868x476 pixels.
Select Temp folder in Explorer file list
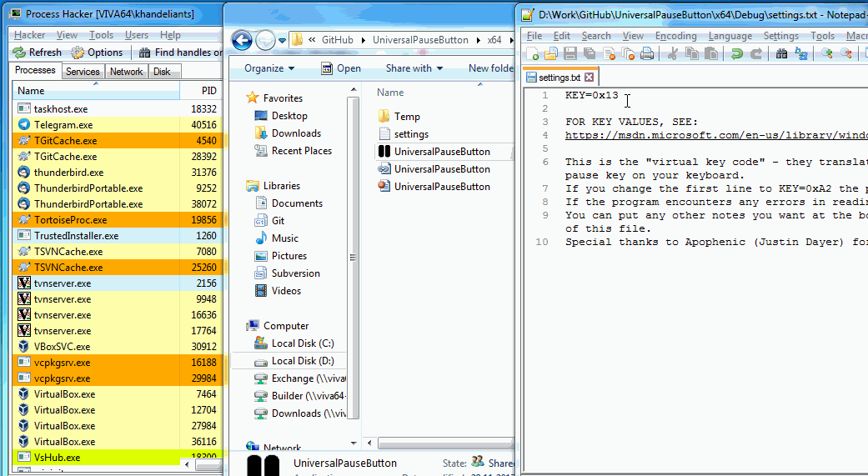click(407, 116)
